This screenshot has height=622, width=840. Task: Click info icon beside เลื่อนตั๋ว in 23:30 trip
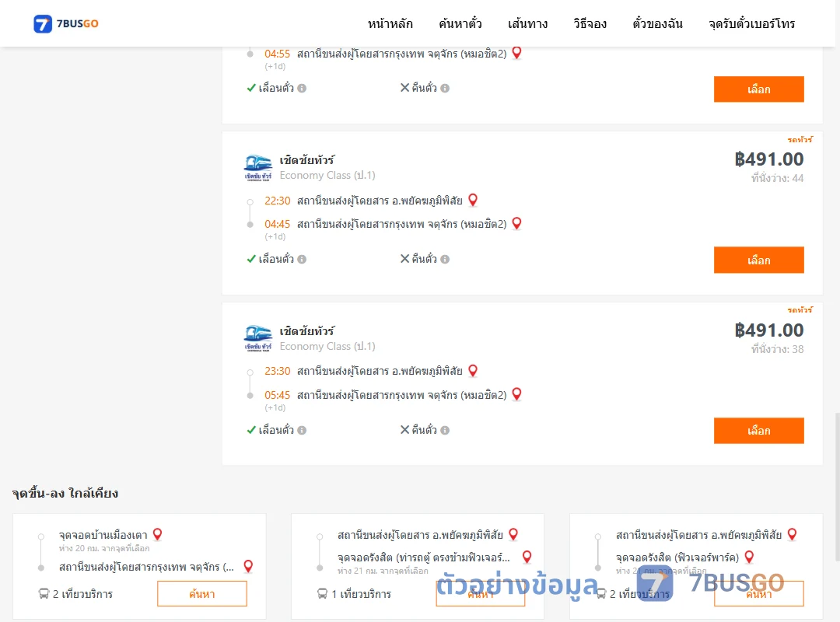coord(302,430)
